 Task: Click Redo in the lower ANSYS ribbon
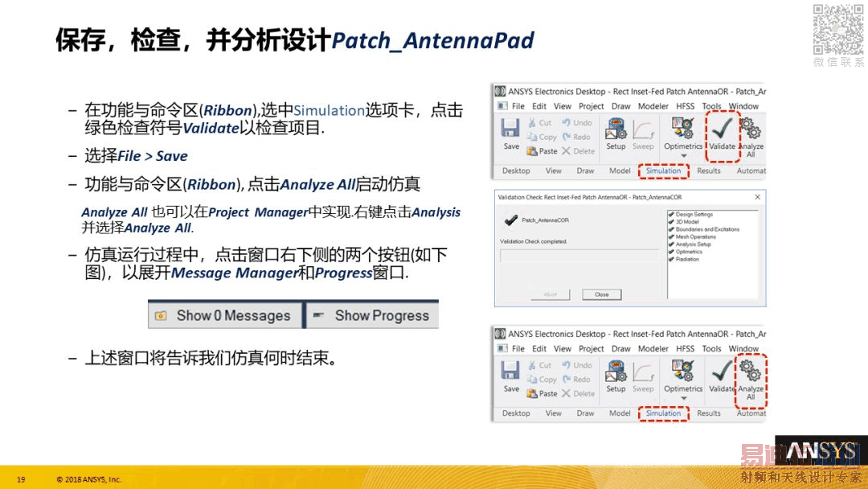click(x=576, y=380)
